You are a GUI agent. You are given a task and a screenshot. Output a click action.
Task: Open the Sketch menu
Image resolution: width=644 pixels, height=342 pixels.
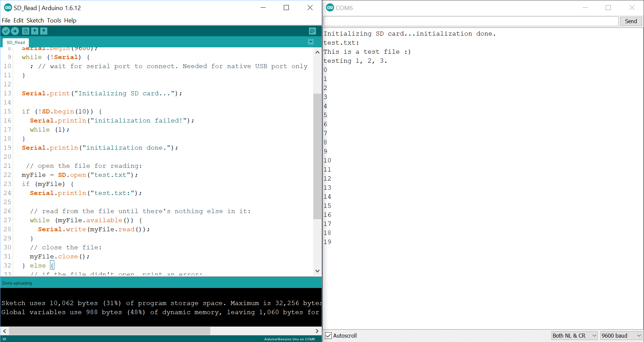[35, 20]
